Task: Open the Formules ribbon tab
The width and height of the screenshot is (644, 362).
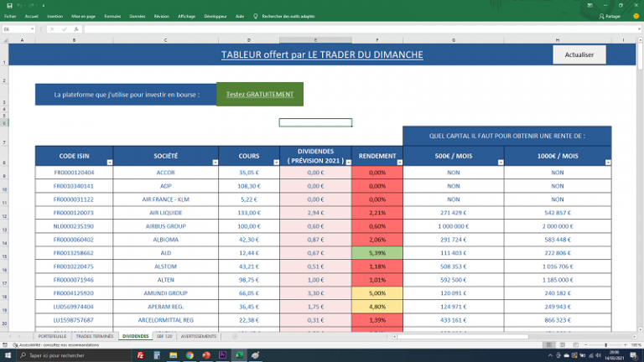Action: [x=112, y=16]
